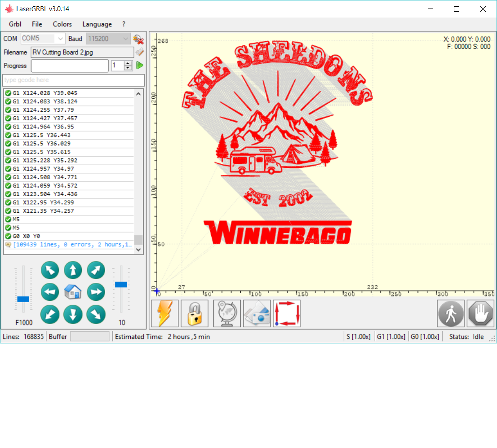Click the 'Lines: 168835' status entry
497x448 pixels.
[23, 337]
